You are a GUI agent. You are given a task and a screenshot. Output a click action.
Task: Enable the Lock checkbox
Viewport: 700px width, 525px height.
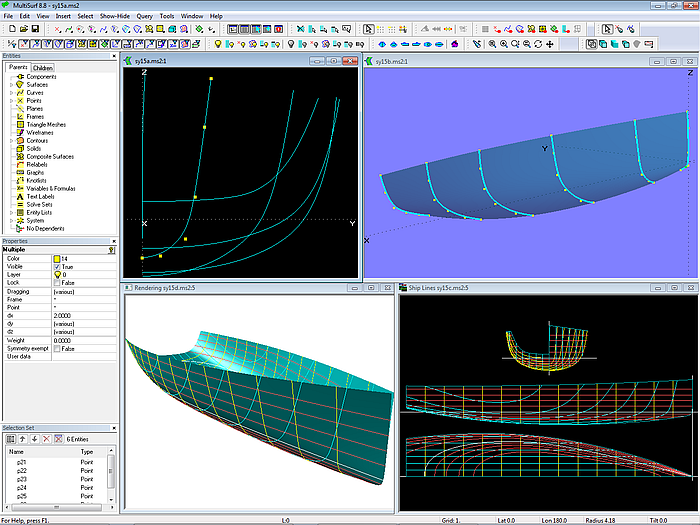tap(57, 283)
